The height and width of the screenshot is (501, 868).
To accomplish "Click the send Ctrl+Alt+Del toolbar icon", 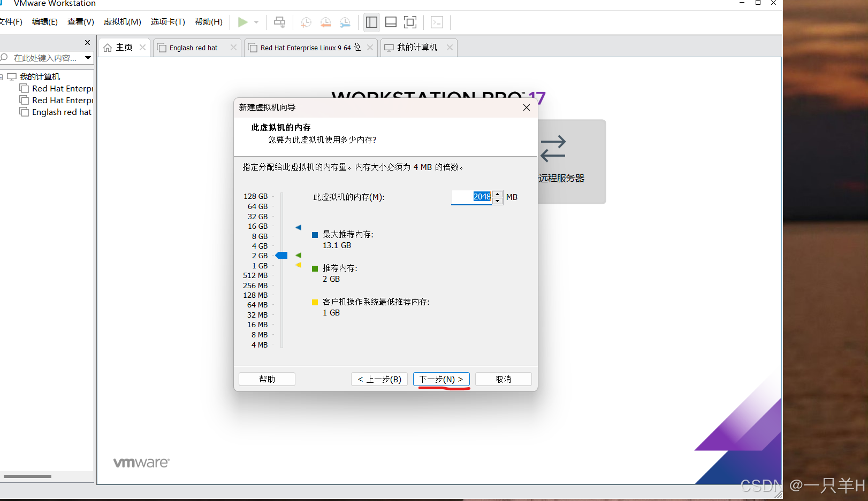I will pyautogui.click(x=279, y=22).
